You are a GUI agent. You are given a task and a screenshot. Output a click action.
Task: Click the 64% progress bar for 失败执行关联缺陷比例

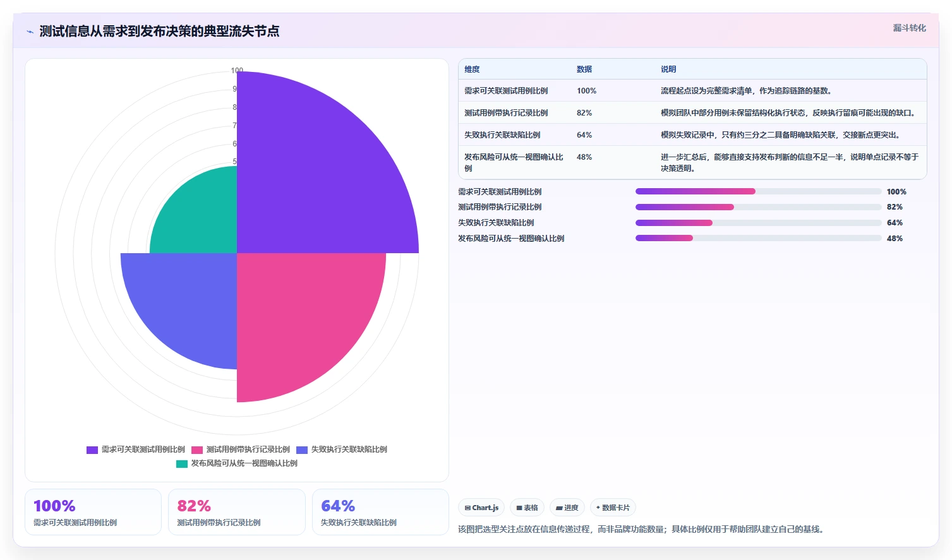click(x=758, y=223)
